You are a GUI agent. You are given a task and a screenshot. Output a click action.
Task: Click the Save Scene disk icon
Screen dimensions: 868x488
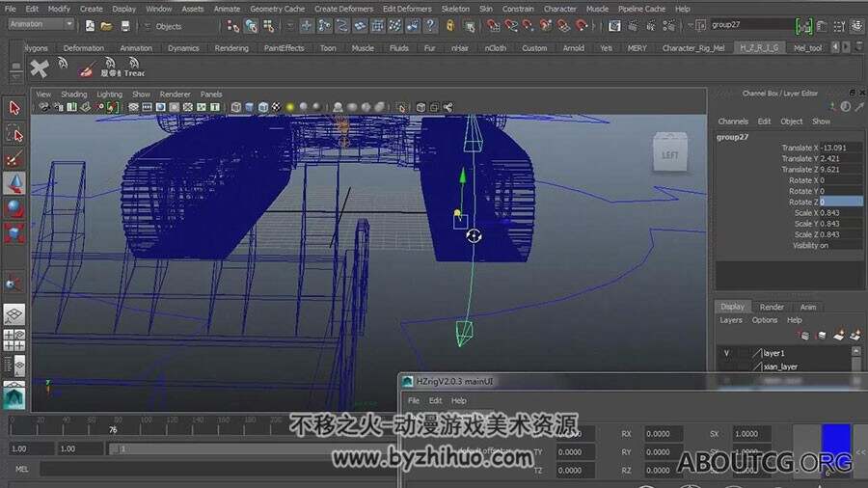[x=125, y=26]
